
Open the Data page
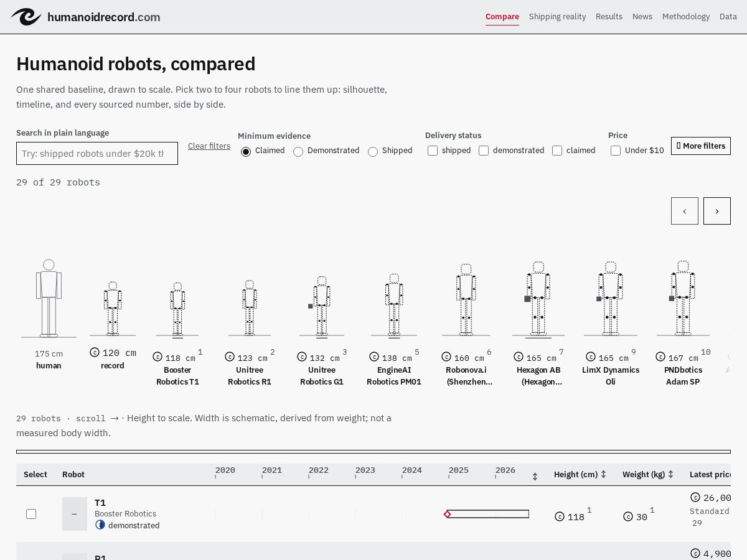pyautogui.click(x=728, y=17)
